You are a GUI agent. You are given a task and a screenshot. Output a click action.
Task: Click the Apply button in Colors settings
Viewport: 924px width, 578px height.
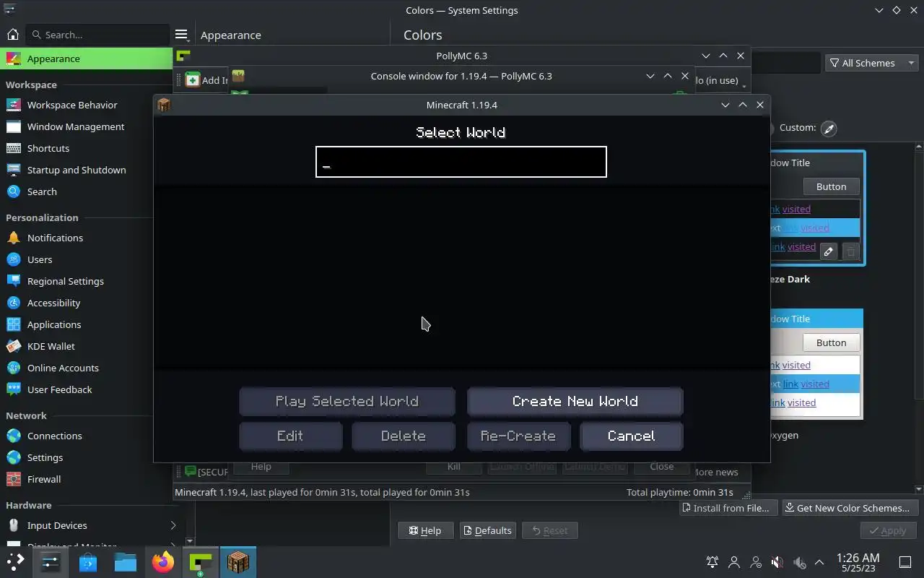(x=888, y=530)
